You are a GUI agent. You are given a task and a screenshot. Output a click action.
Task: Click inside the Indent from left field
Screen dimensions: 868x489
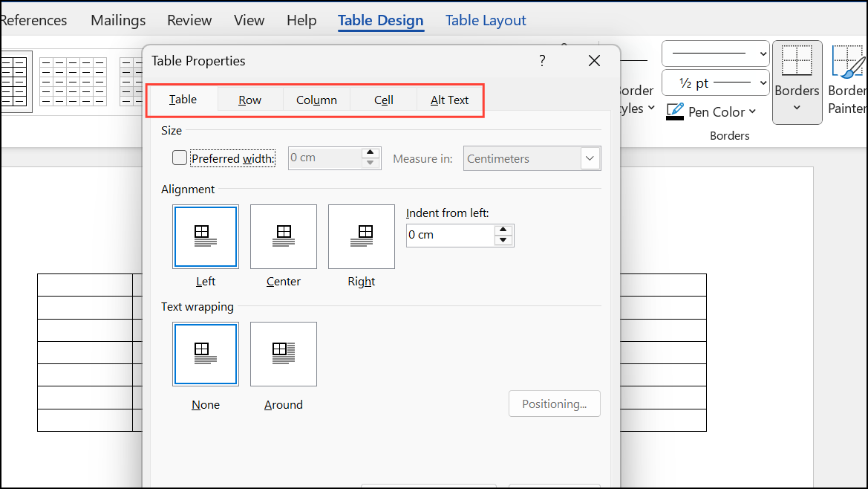(x=449, y=235)
